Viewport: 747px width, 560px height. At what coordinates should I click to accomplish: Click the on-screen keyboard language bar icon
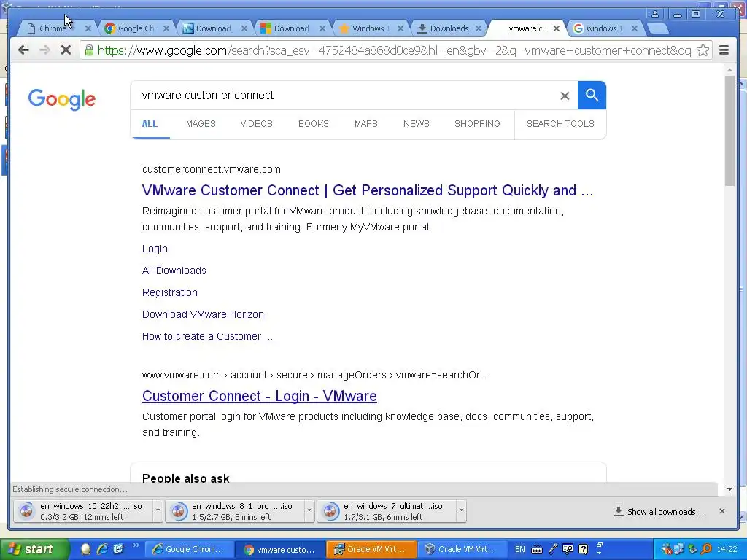pos(536,550)
